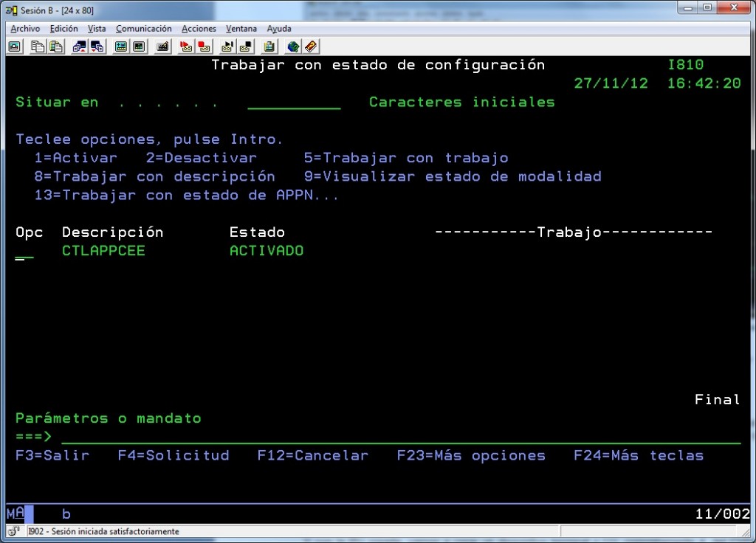
Task: Click the 'Caracteres iniciales' label
Action: click(462, 102)
